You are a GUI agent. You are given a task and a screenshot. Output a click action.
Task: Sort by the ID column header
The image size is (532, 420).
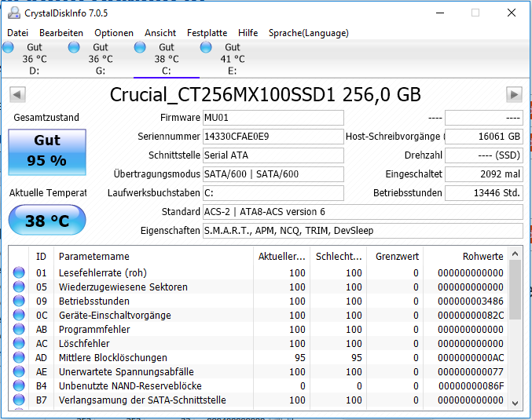[41, 256]
